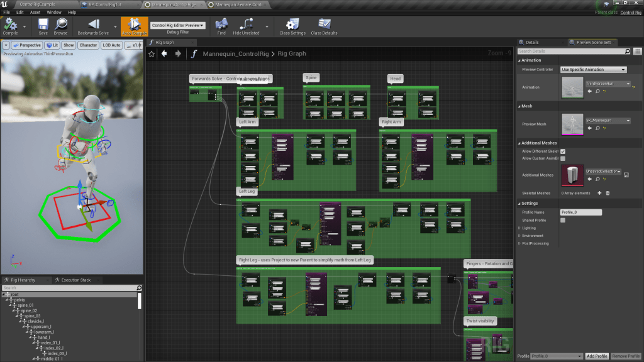The image size is (644, 362).
Task: Enable the Allow Custom AnimBP checkbox
Action: (563, 158)
